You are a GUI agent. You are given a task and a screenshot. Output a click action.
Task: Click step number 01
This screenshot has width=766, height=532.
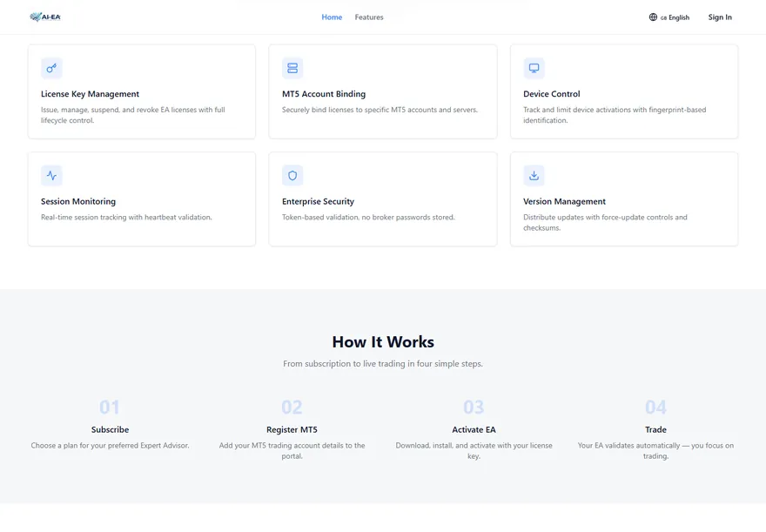pyautogui.click(x=110, y=407)
